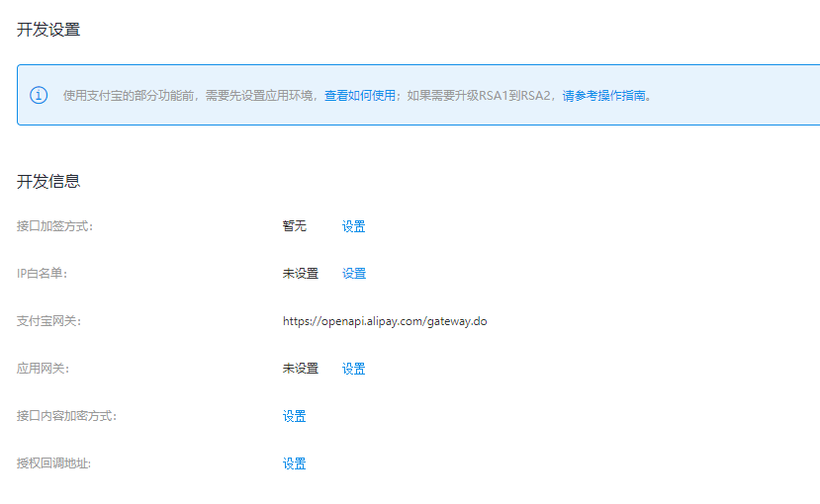Click 设置 for 授权回调地址
This screenshot has width=820, height=504.
point(295,463)
